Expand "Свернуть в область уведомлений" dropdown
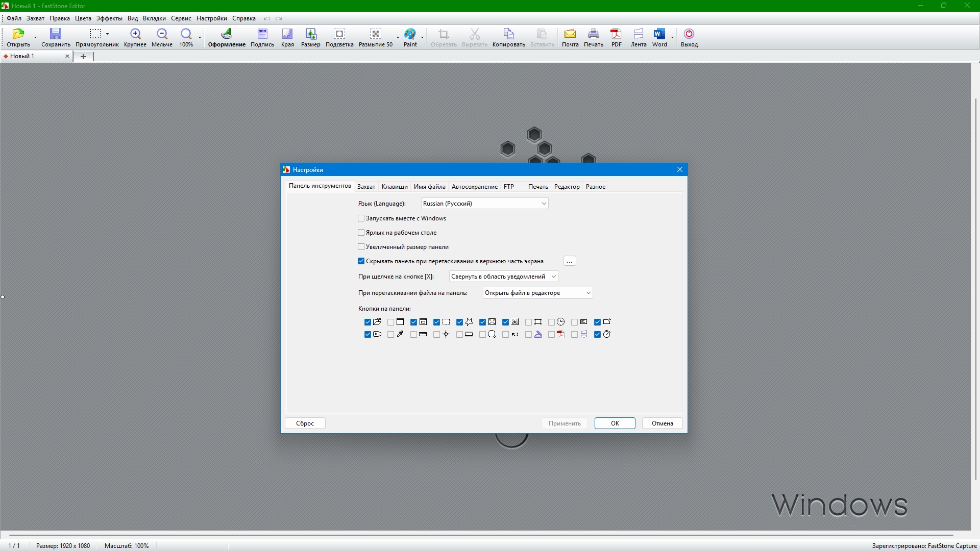Image resolution: width=980 pixels, height=551 pixels. click(503, 277)
